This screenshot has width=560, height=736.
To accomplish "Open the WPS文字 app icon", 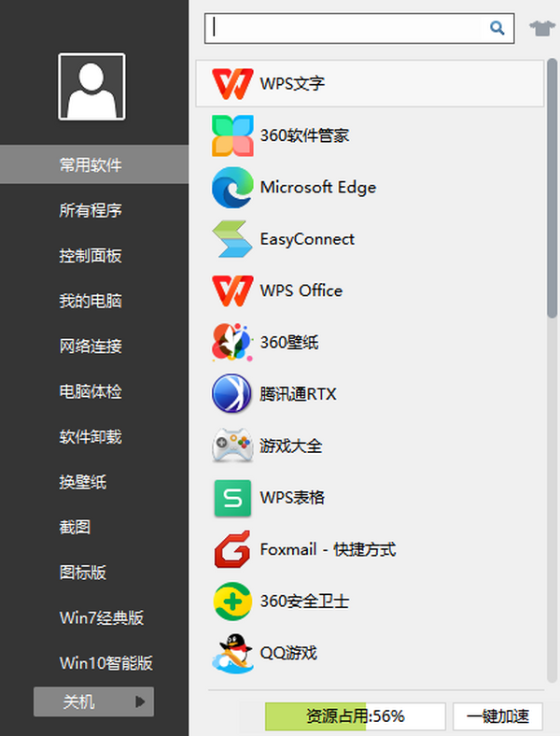I will pos(232,83).
